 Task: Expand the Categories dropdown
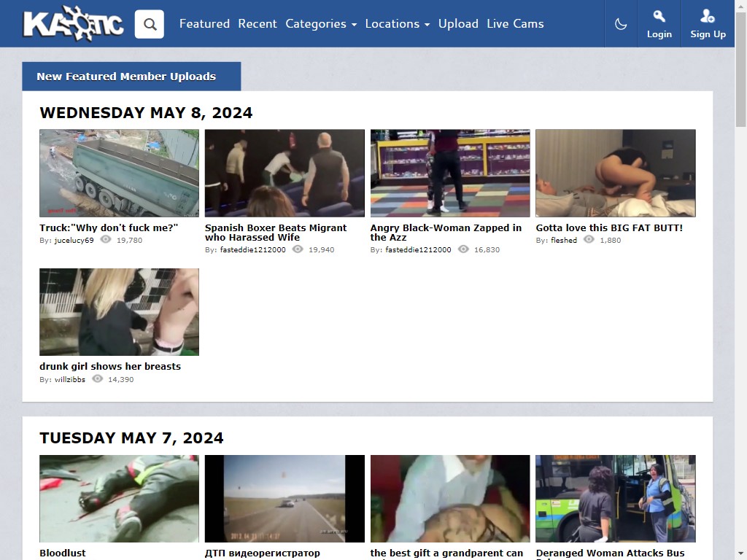tap(321, 24)
